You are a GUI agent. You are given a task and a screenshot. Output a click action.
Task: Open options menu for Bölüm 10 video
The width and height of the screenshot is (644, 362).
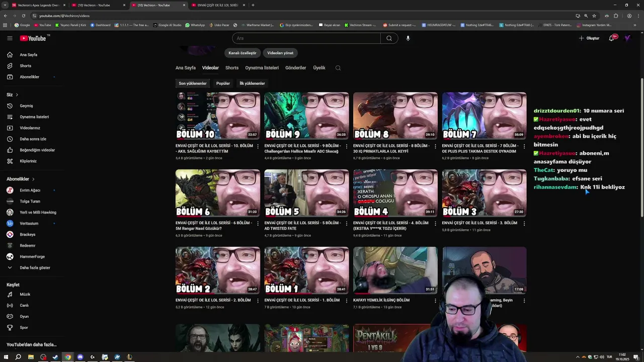click(x=258, y=146)
